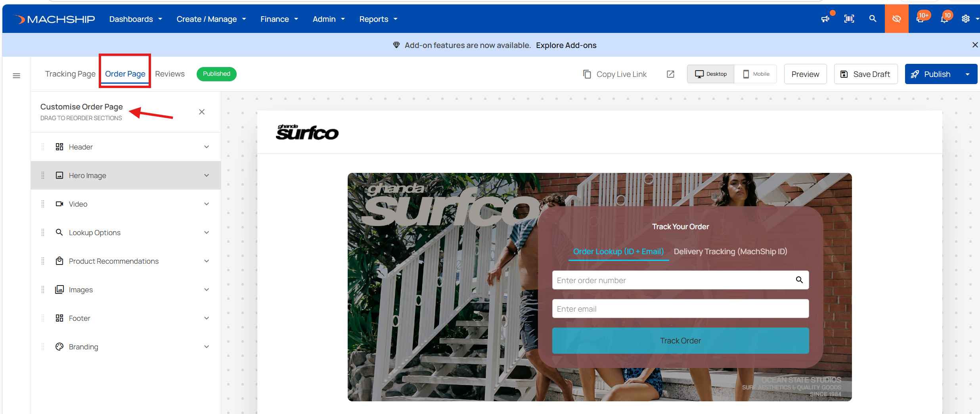Expand the Header section
980x414 pixels.
[x=207, y=147]
